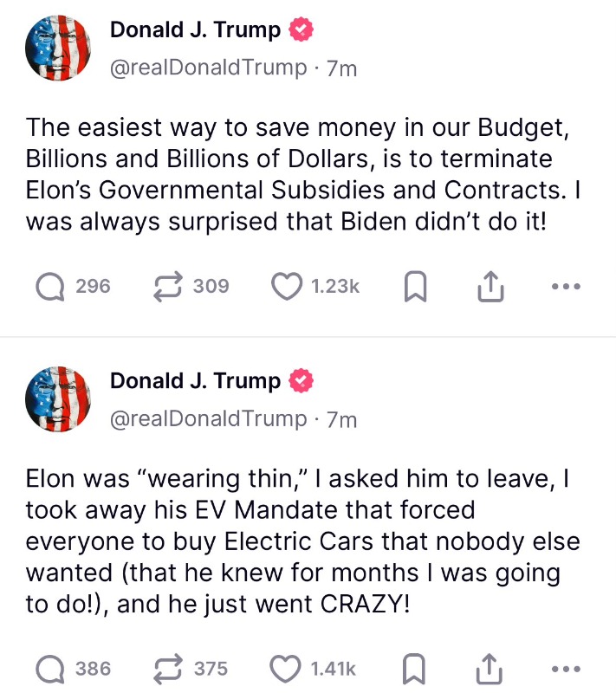The image size is (616, 693).
Task: Open the "wearing thin" post text
Action: (x=295, y=540)
